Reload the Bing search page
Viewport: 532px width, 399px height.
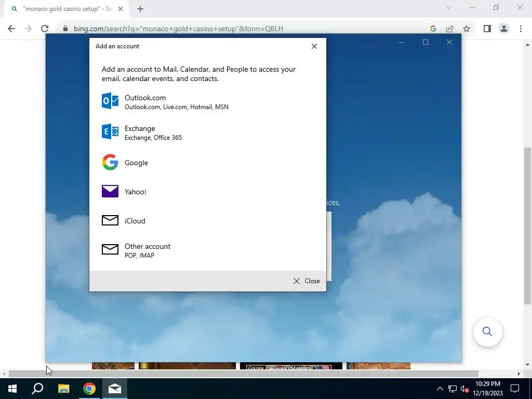pyautogui.click(x=45, y=29)
